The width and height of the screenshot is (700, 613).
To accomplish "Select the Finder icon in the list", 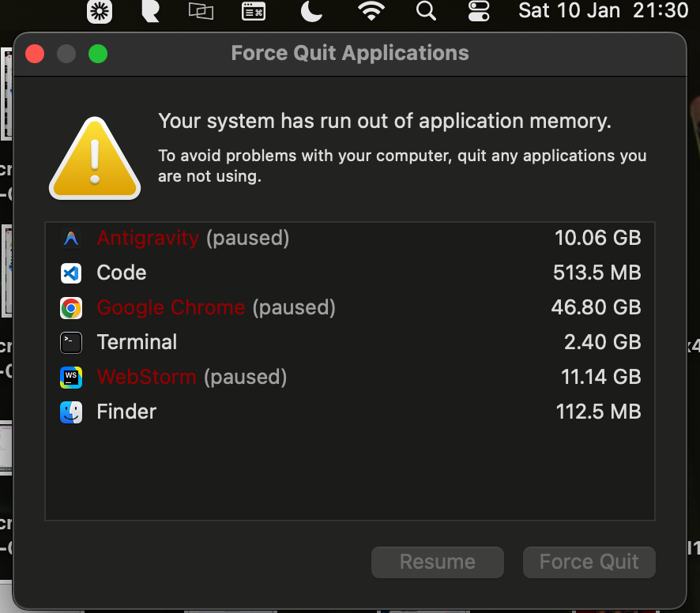I will [71, 412].
